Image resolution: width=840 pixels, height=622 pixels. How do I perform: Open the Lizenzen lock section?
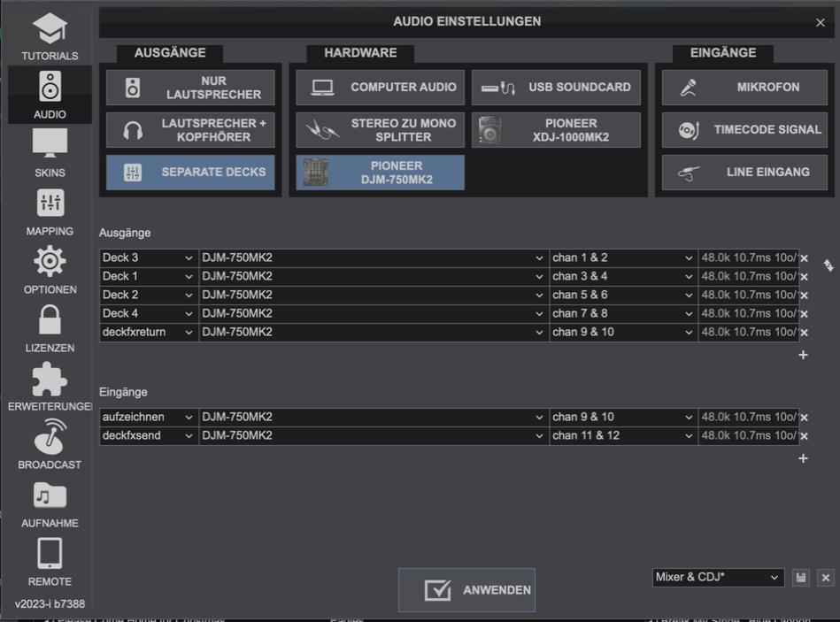[50, 328]
